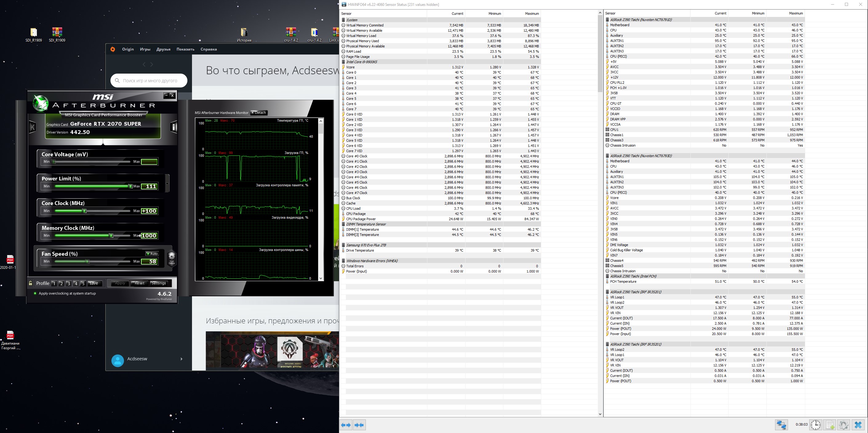Start logging with the sheet-plus icon
This screenshot has width=868, height=433.
pyautogui.click(x=830, y=425)
